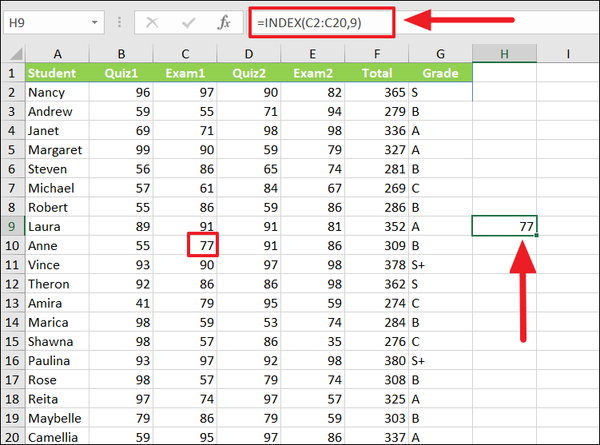
Task: Click the result cell H9 showing 77
Action: [504, 226]
